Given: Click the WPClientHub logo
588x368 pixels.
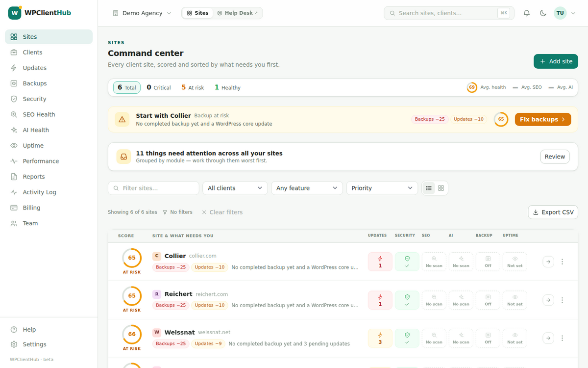Looking at the screenshot, I should [40, 13].
